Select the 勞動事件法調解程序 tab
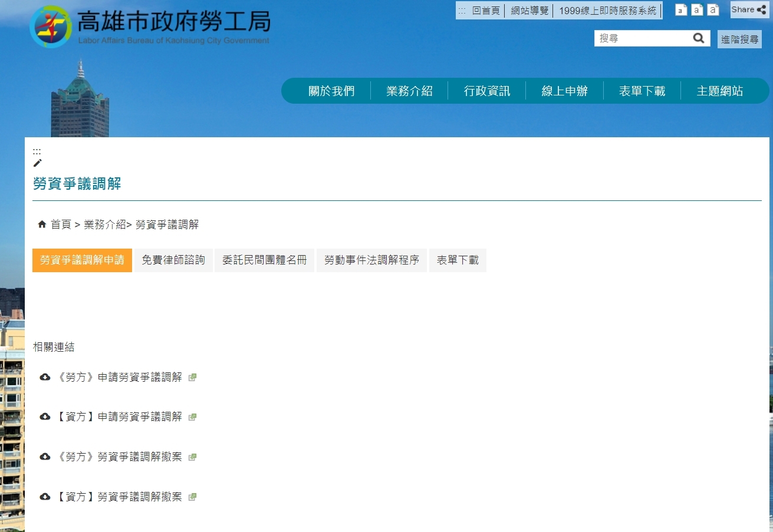Viewport: 773px width, 532px height. (371, 260)
